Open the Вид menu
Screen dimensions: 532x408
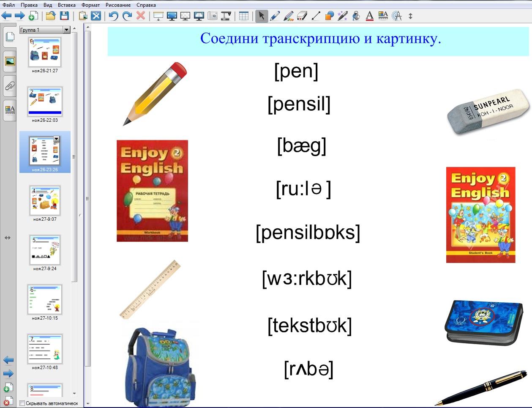pyautogui.click(x=48, y=5)
